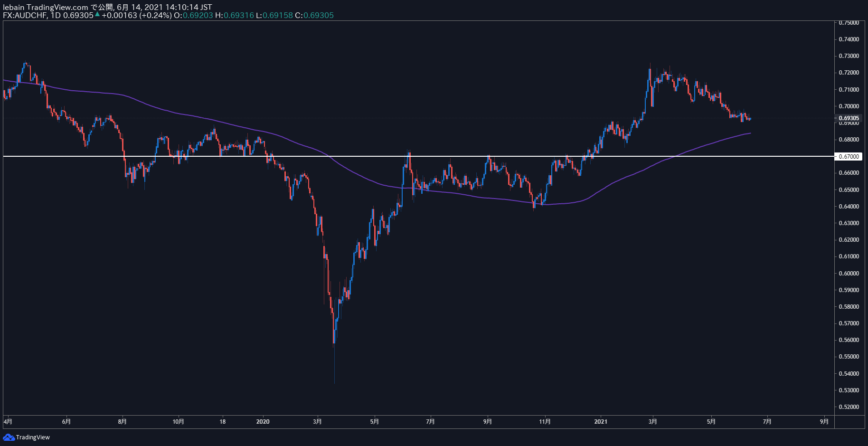Click the TradingView text beside the logo
The height and width of the screenshot is (446, 868).
[33, 437]
